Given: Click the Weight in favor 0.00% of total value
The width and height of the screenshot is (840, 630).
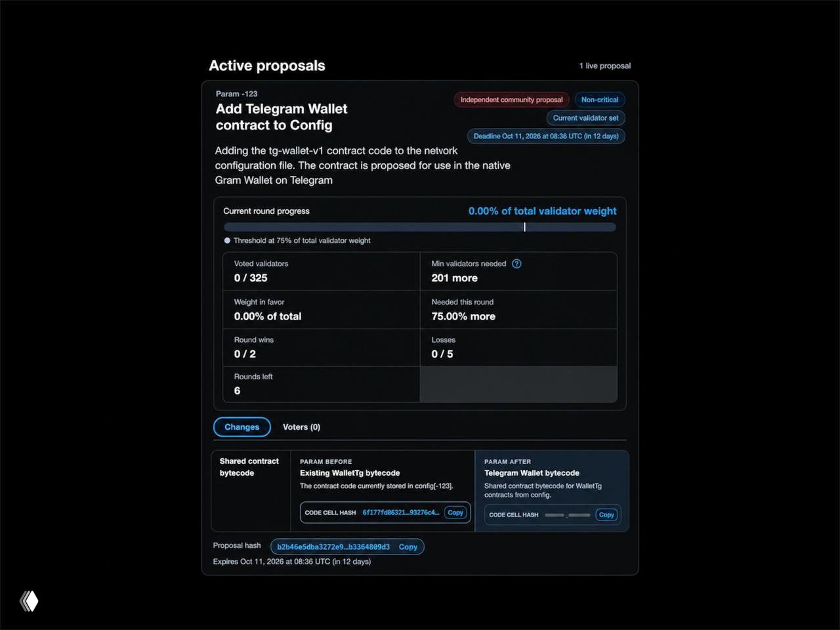Looking at the screenshot, I should point(268,316).
